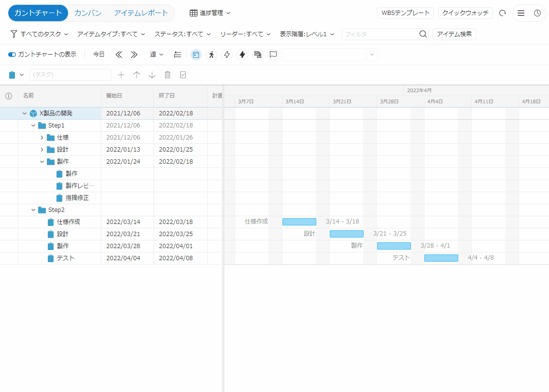Click the walking person icon

coord(211,55)
